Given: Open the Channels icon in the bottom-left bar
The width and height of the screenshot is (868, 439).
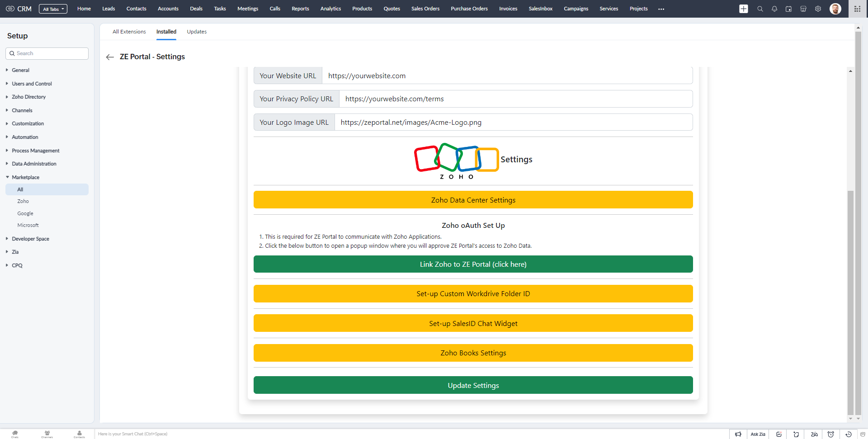Looking at the screenshot, I should [x=47, y=434].
